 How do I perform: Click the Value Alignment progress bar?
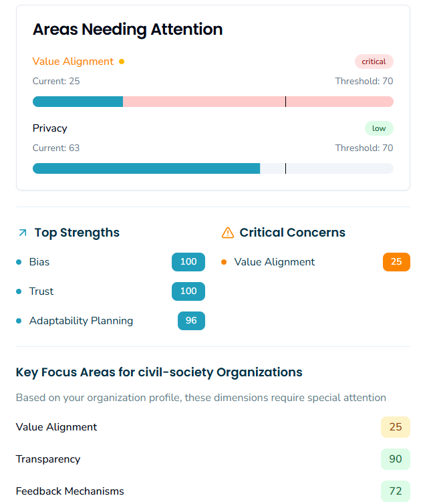212,102
